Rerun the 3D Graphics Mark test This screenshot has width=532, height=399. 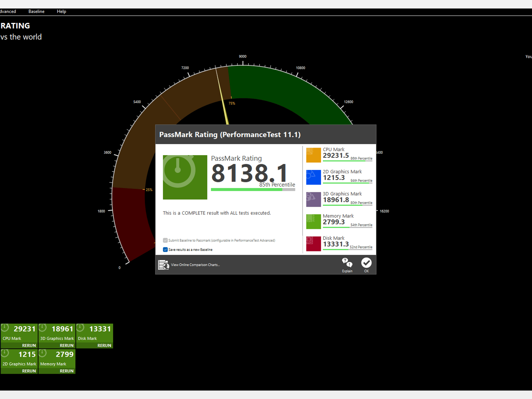click(66, 345)
